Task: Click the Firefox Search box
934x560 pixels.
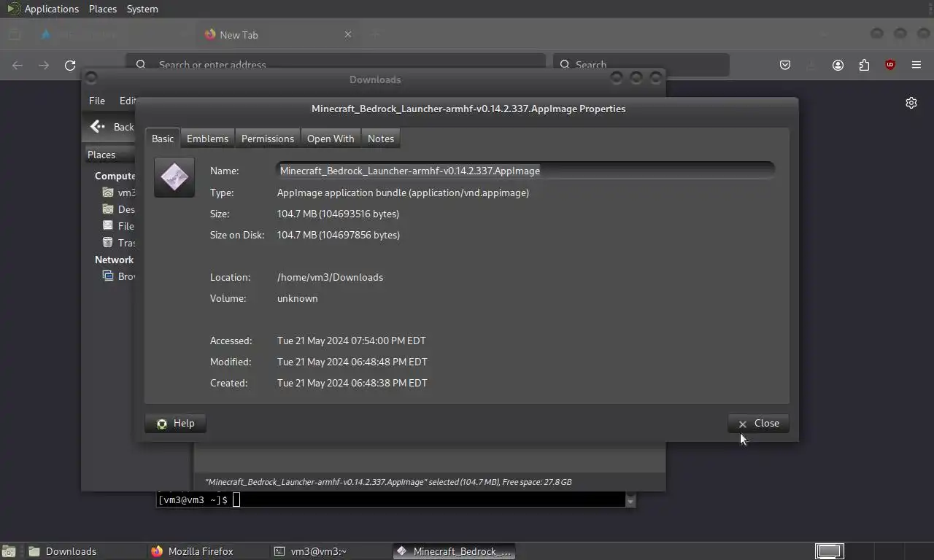Action: point(641,64)
